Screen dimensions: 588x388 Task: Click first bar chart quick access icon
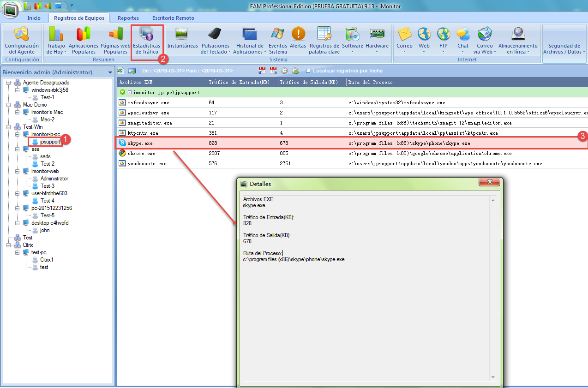tap(27, 6)
